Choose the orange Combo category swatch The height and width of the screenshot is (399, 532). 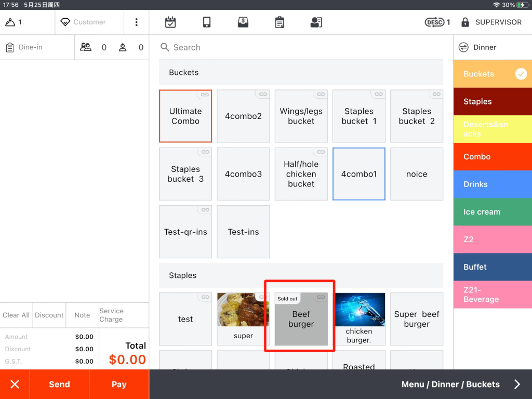tap(493, 156)
